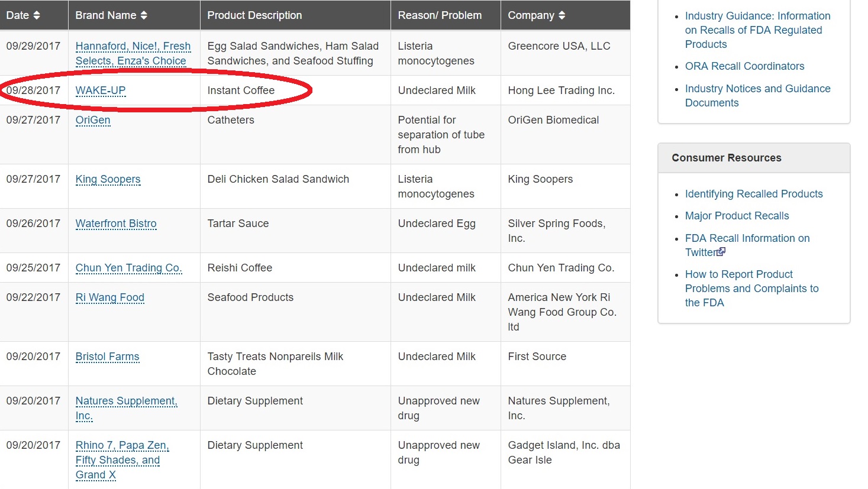This screenshot has height=489, width=868.
Task: Open ORA Recall Coordinators link
Action: tap(744, 66)
